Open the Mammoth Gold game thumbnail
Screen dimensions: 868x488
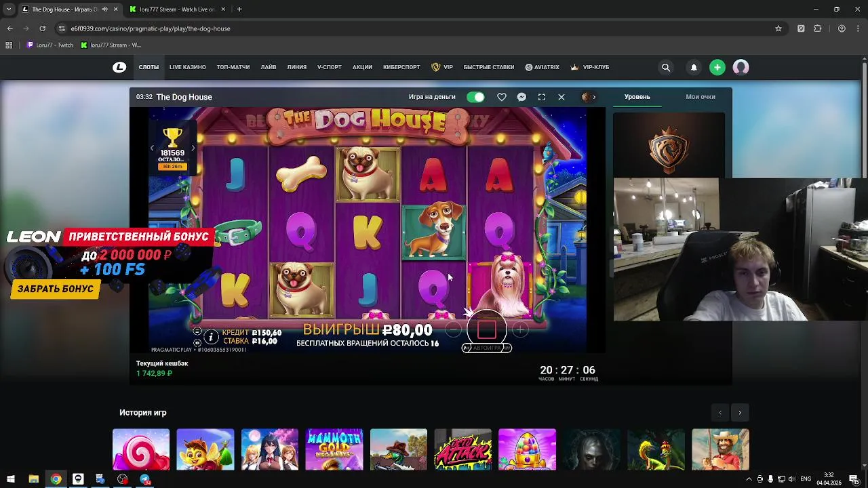click(334, 449)
